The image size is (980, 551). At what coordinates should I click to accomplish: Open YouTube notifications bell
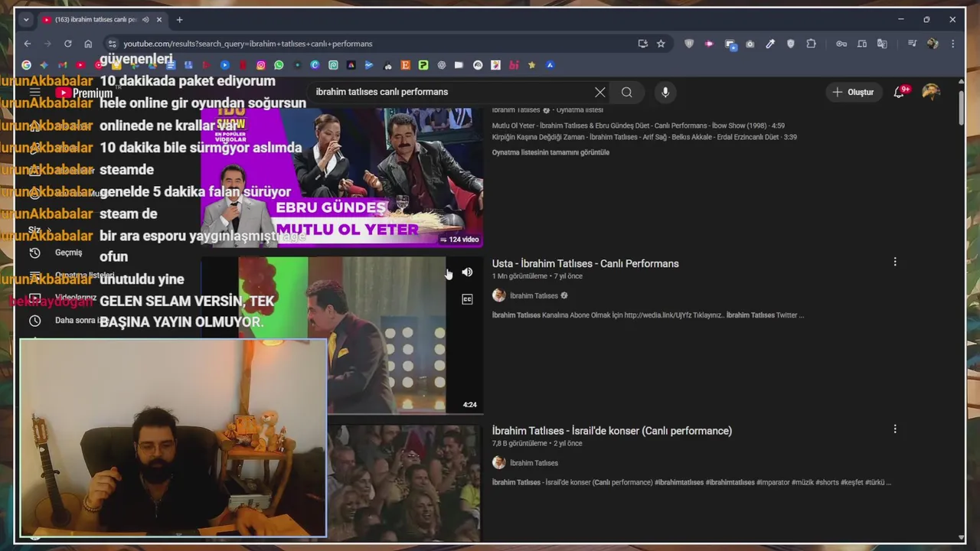(x=899, y=92)
